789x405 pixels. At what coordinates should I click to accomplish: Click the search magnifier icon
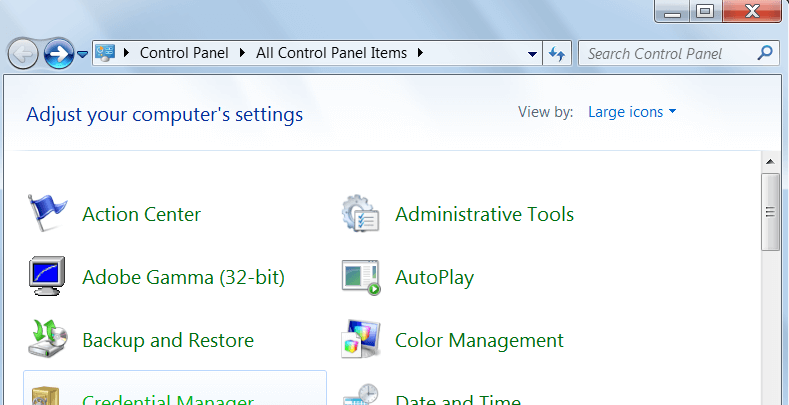[765, 53]
